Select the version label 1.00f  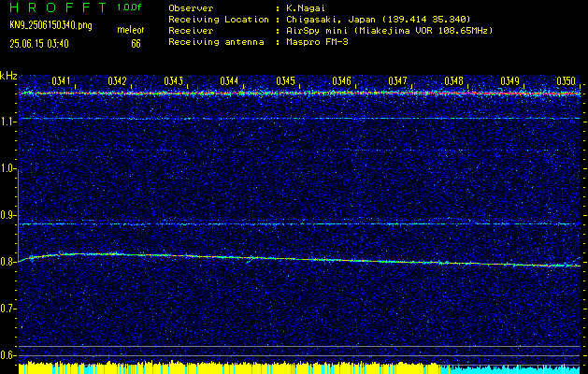point(129,7)
